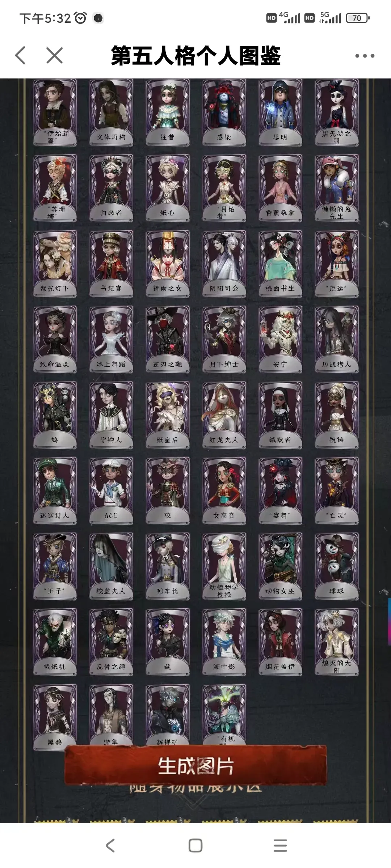Select the 冰上舞蹈 costume card
The image size is (391, 868).
111,339
